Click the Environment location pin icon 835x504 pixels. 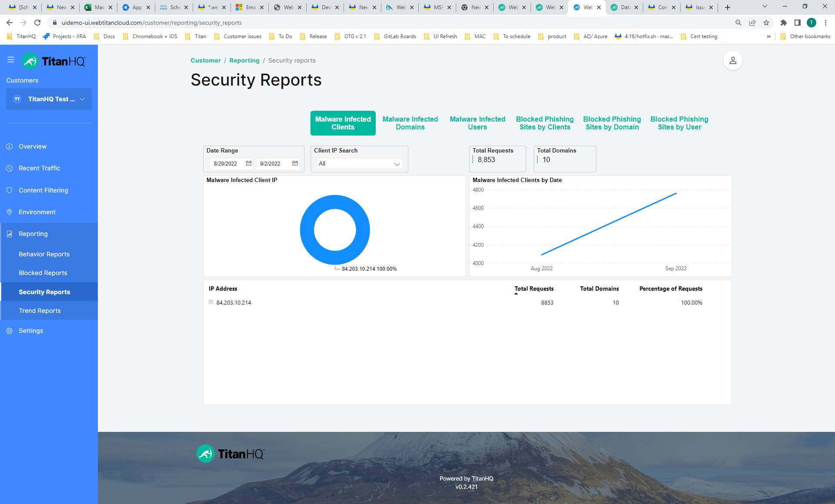(10, 212)
